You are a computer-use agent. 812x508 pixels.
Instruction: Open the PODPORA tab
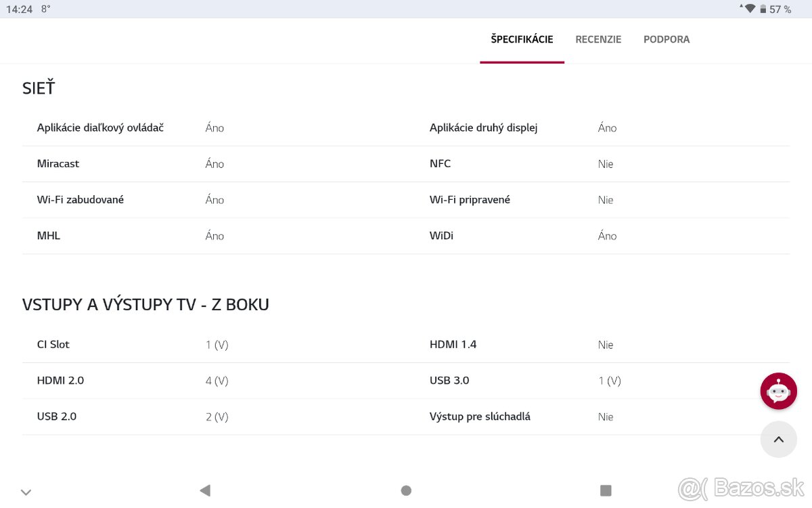667,39
